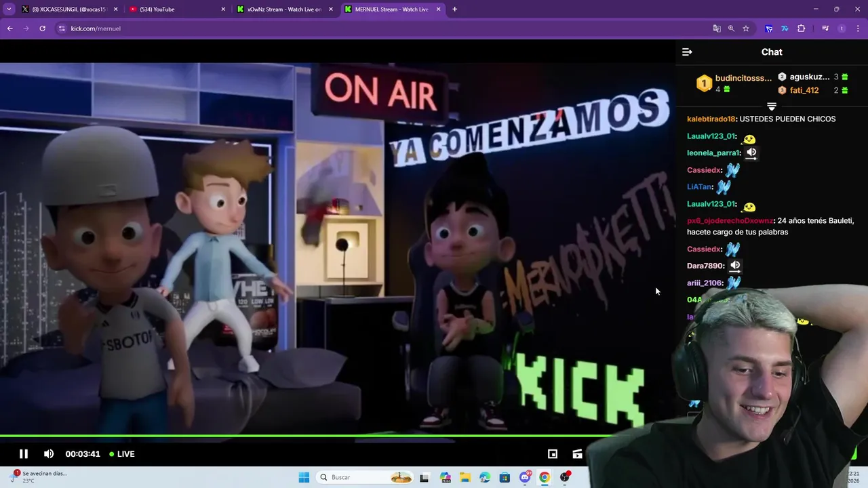868x488 pixels.
Task: Pause the live stream video
Action: (x=23, y=454)
